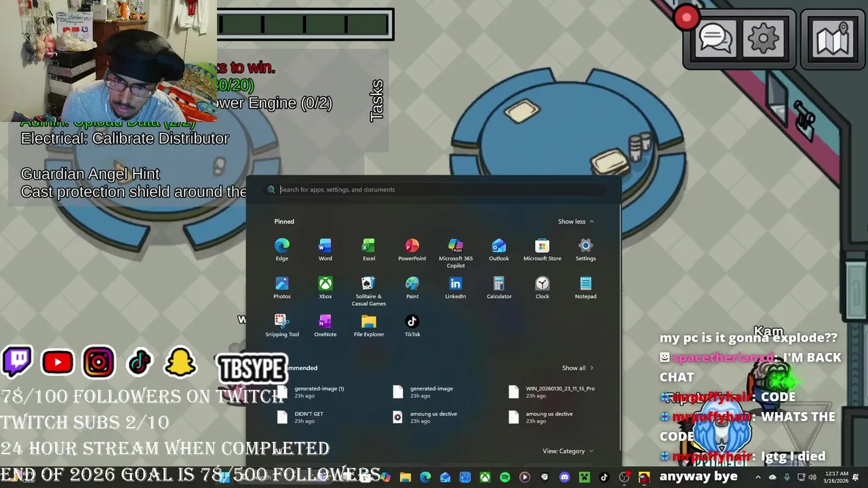This screenshot has width=868, height=488.
Task: Open the Photos app
Action: coord(282,287)
